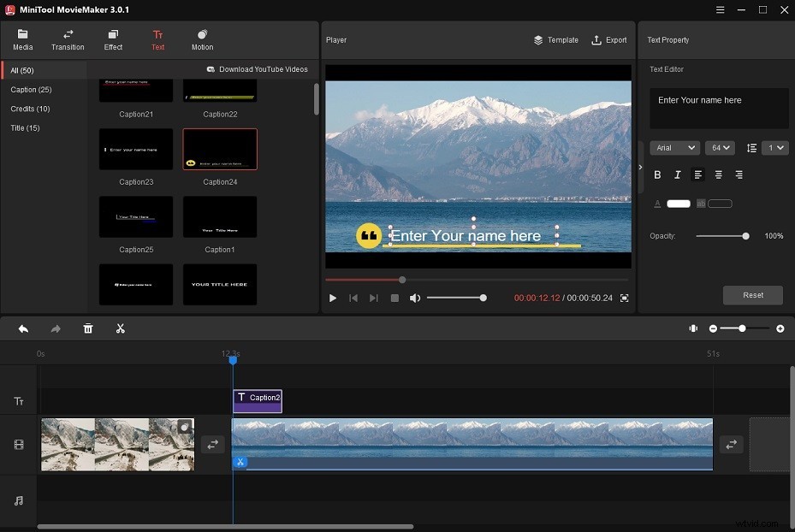Open the Motion panel

click(x=202, y=38)
